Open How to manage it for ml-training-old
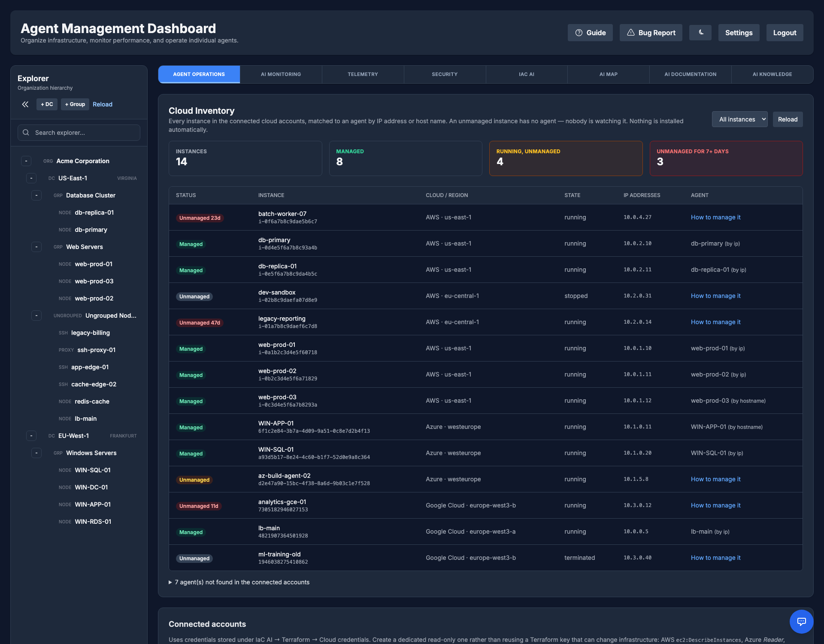This screenshot has width=824, height=644. 715,558
